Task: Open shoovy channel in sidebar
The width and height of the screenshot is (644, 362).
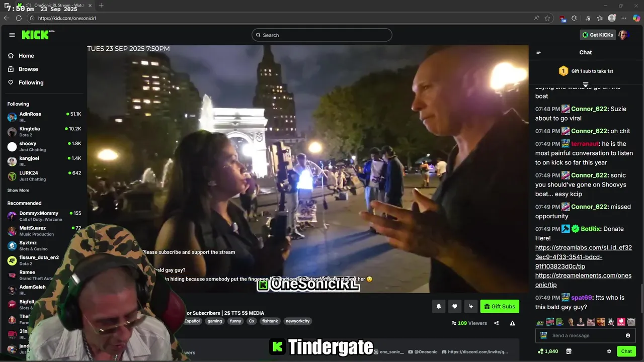Action: [x=44, y=146]
